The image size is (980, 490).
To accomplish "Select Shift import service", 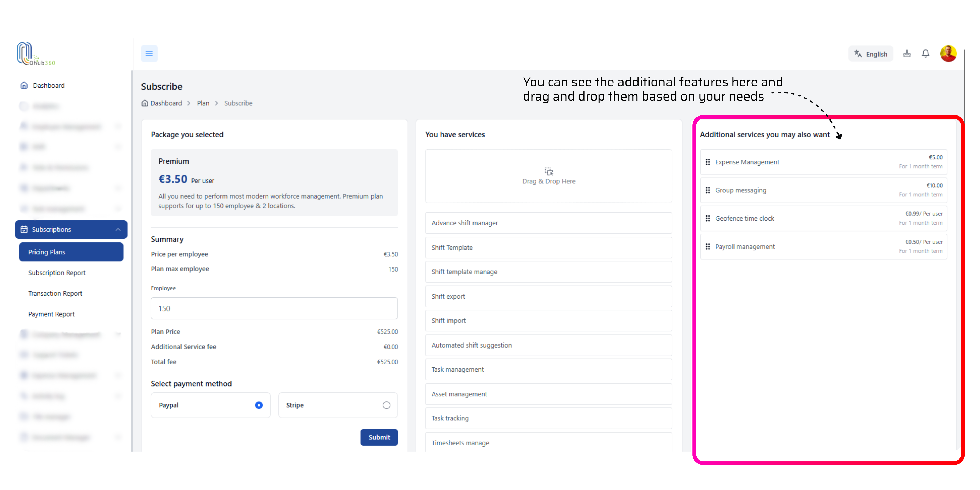I will click(549, 321).
